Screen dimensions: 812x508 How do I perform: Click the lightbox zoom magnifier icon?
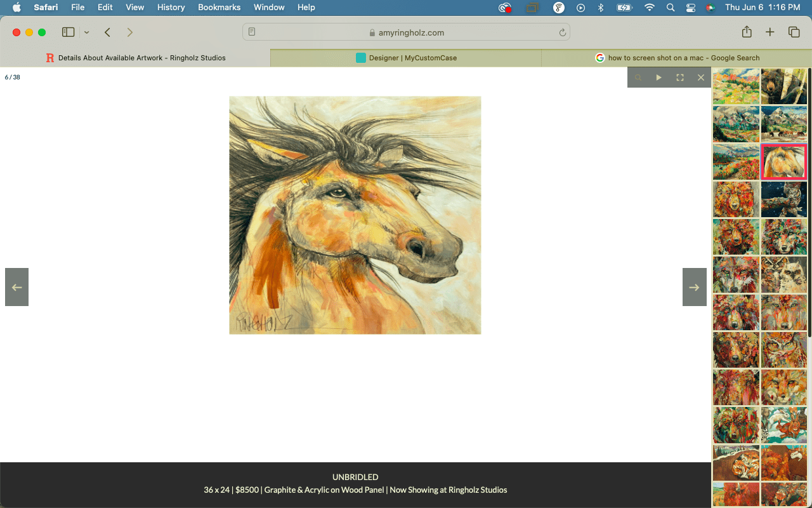point(638,77)
